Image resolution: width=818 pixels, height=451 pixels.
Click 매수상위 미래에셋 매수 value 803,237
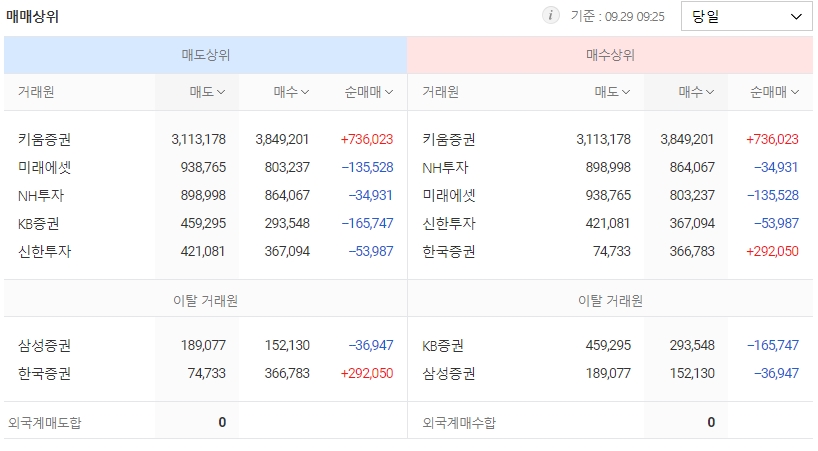[692, 196]
